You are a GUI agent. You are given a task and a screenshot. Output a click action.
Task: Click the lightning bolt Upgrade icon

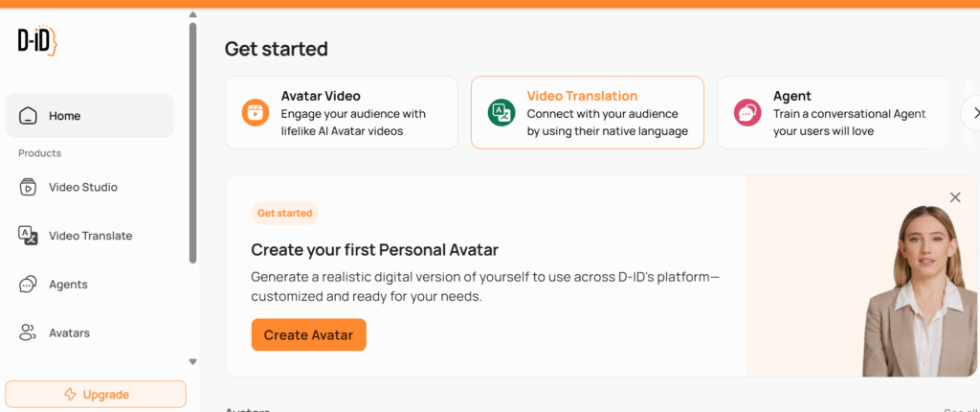[70, 395]
